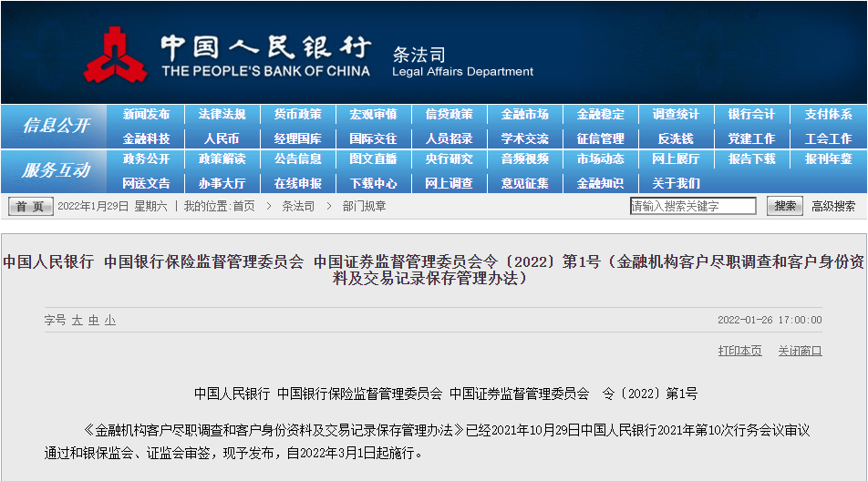This screenshot has width=868, height=481.
Task: Click the People's Bank of China red logo
Action: [115, 55]
